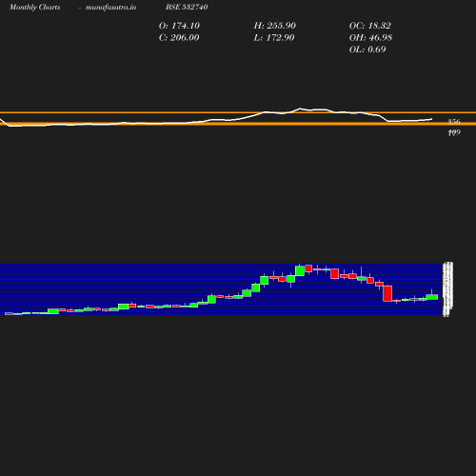The image size is (476, 476).
Task: Click the last green candlestick on the right
Action: click(432, 297)
